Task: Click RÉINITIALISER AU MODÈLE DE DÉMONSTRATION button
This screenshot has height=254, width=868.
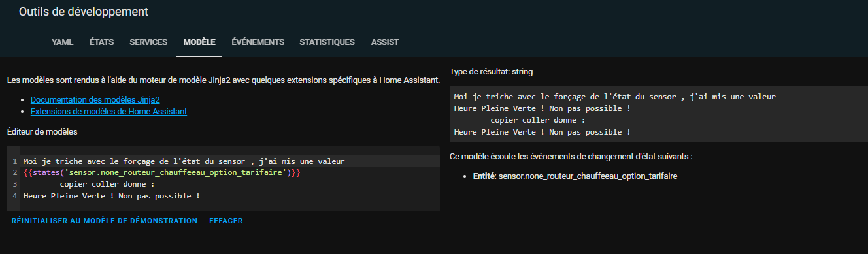Action: tap(105, 221)
